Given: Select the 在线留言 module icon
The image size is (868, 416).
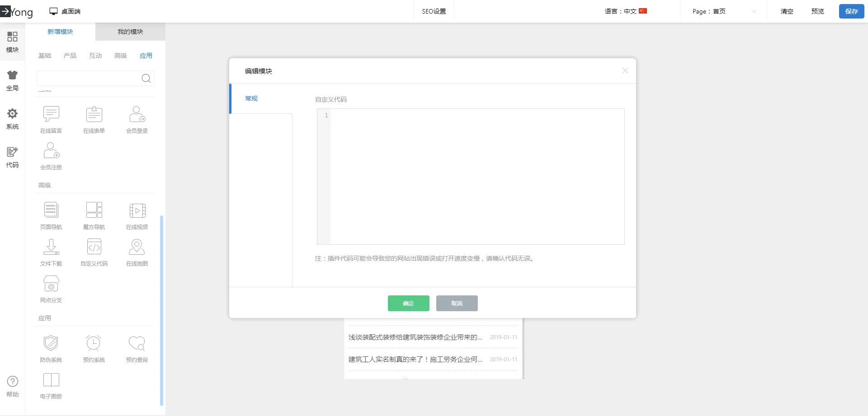Looking at the screenshot, I should pyautogui.click(x=51, y=115).
